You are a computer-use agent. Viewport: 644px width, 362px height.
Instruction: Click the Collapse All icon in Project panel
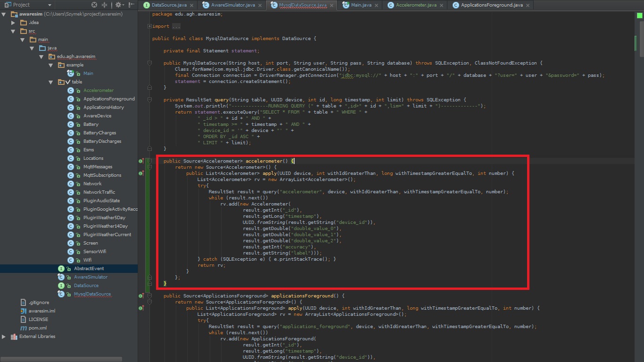click(x=105, y=5)
